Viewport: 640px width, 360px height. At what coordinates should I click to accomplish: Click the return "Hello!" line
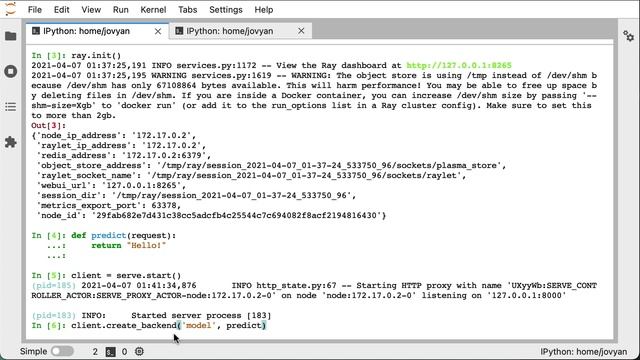pos(129,246)
